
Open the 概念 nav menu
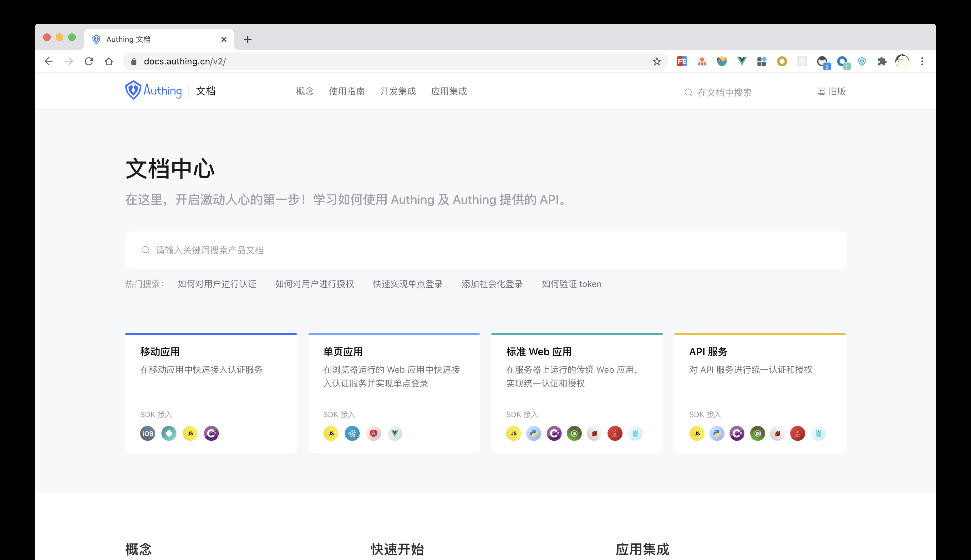(x=305, y=91)
